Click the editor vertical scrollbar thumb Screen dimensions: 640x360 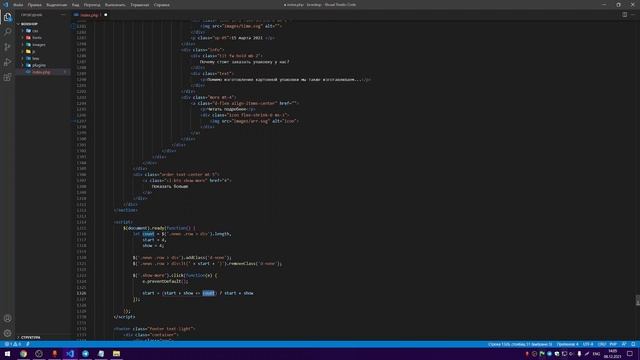[638, 300]
